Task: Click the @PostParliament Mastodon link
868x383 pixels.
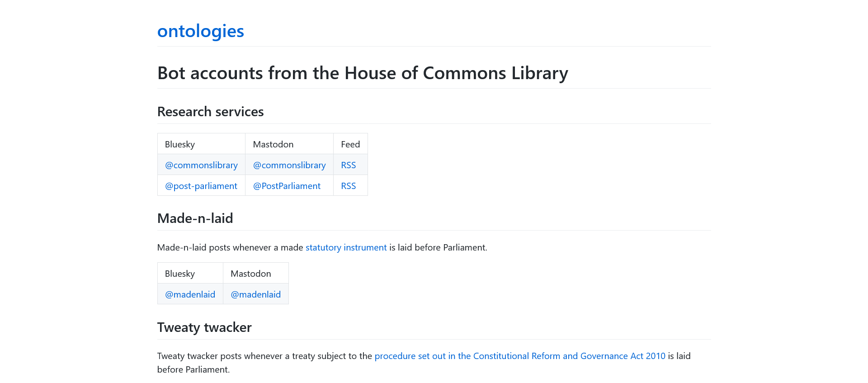Action: [286, 186]
